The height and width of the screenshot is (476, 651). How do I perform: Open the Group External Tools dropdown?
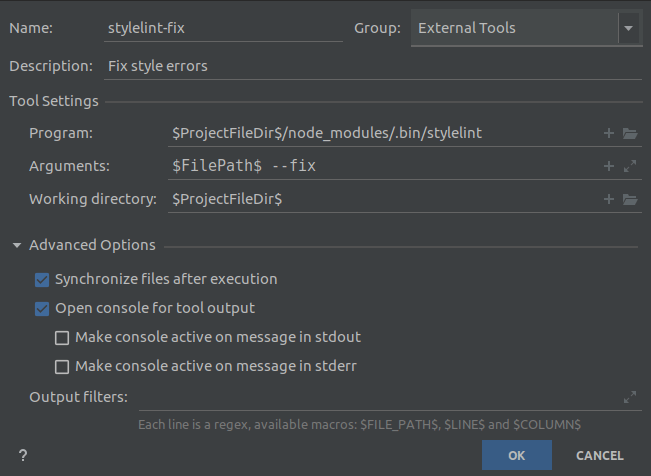[628, 28]
